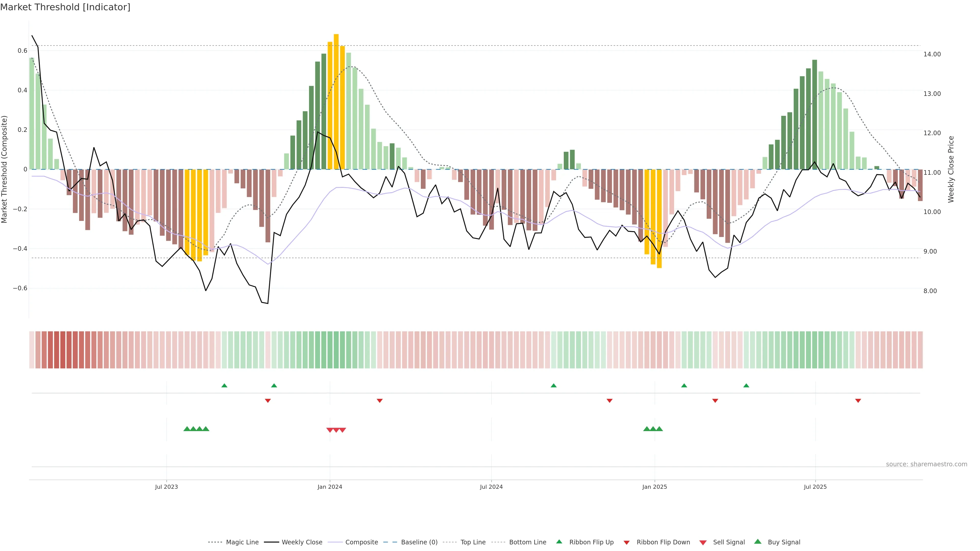Click the Jul 2024 x-axis label
Viewport: 980px width, 551px height.
tap(491, 487)
